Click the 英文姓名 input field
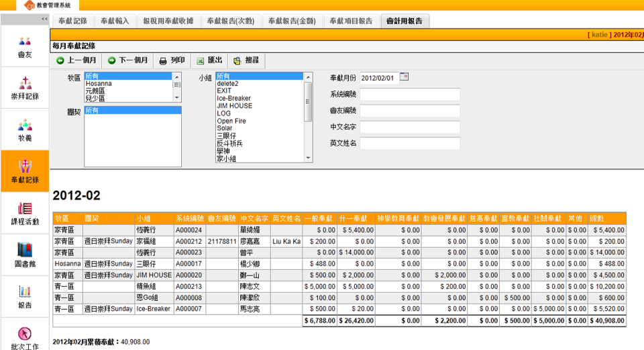The height and width of the screenshot is (350, 644). point(410,143)
